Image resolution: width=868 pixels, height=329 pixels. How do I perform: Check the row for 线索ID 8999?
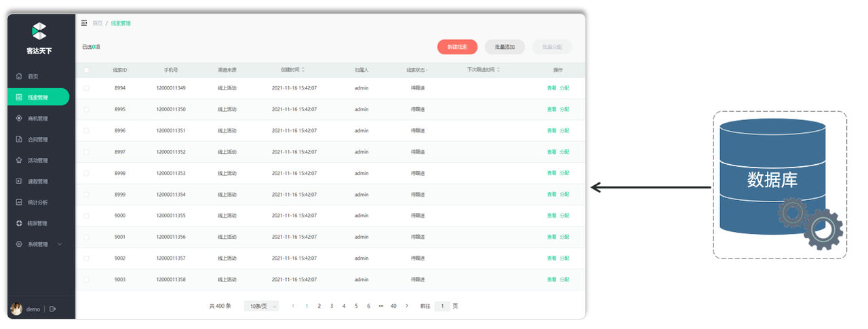(x=86, y=194)
